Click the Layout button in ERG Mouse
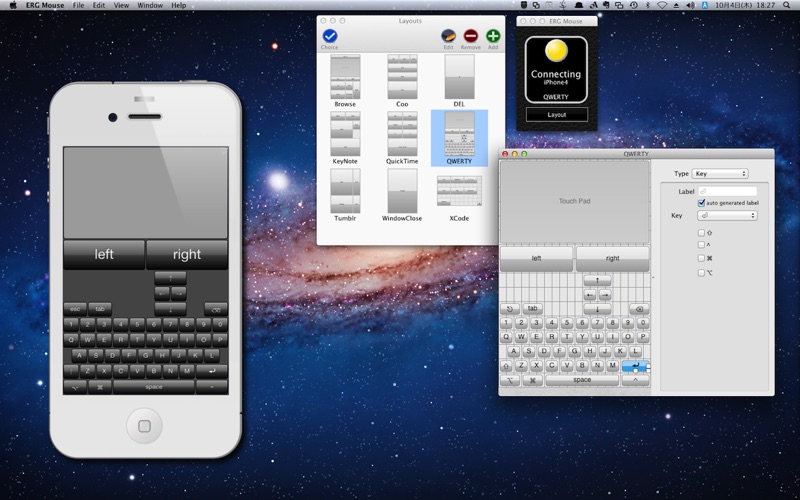The width and height of the screenshot is (800, 500). (556, 115)
